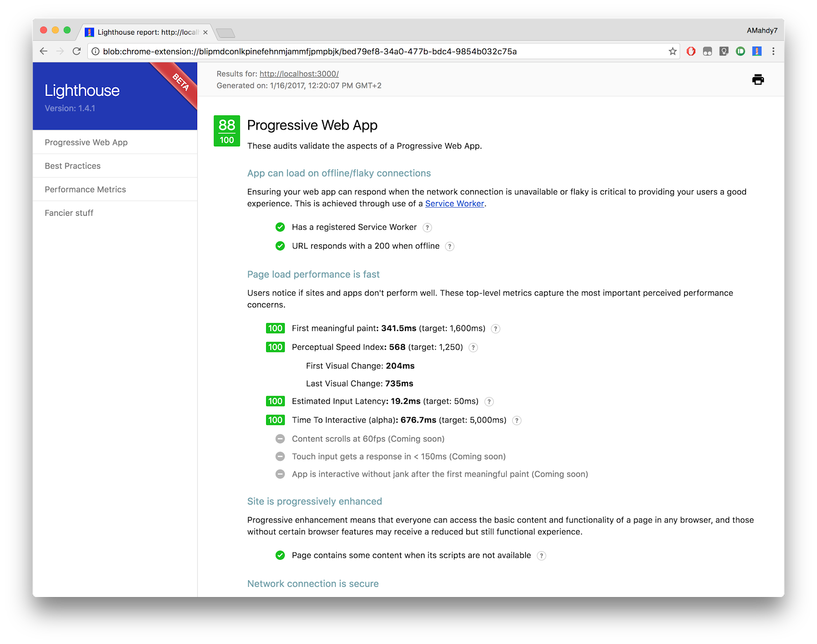Click the First Visual Change: 204ms line
The width and height of the screenshot is (817, 644).
[x=360, y=366]
